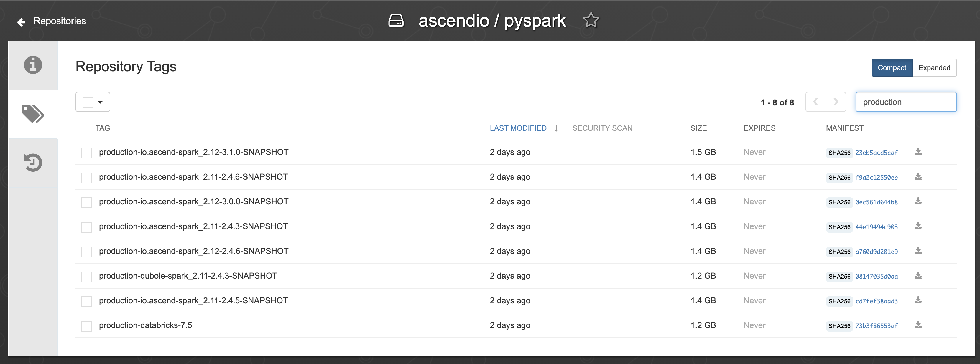The width and height of the screenshot is (980, 364).
Task: Open the repository information tab icon
Action: [x=33, y=65]
